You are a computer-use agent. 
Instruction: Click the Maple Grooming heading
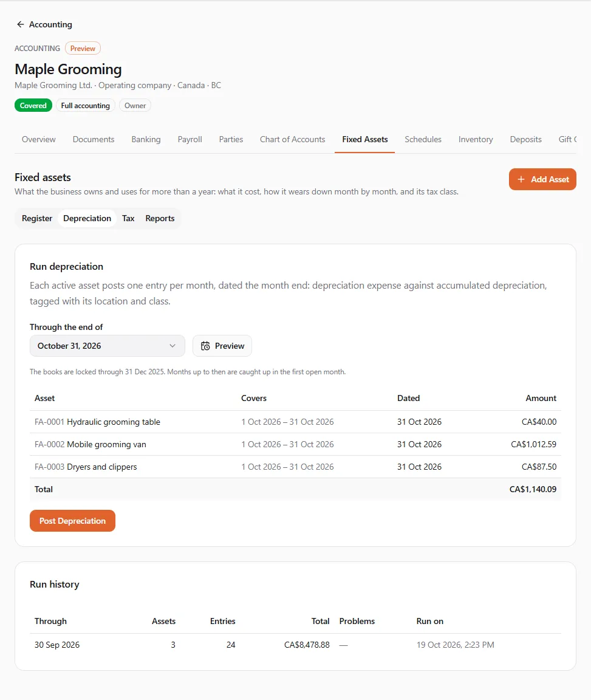[x=68, y=69]
